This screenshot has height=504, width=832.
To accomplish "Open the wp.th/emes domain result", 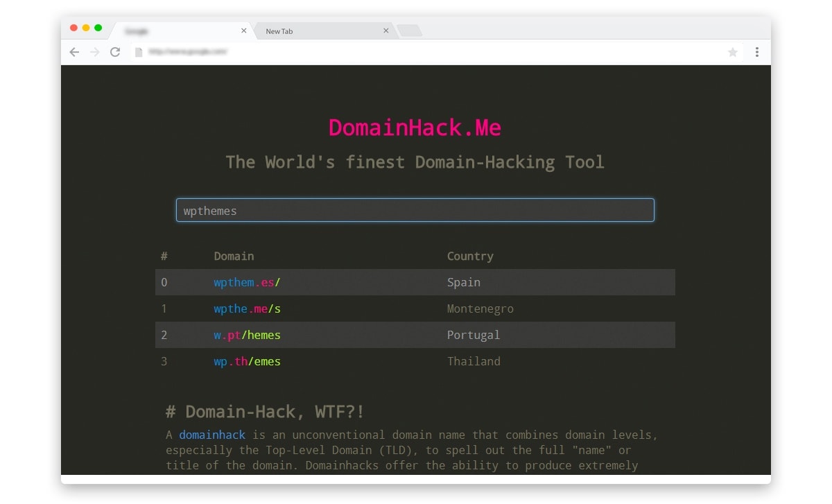I will (247, 361).
